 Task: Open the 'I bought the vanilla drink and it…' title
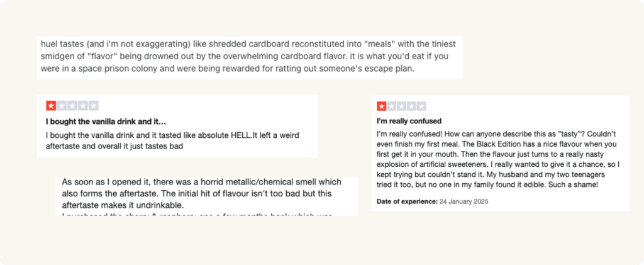(x=106, y=121)
